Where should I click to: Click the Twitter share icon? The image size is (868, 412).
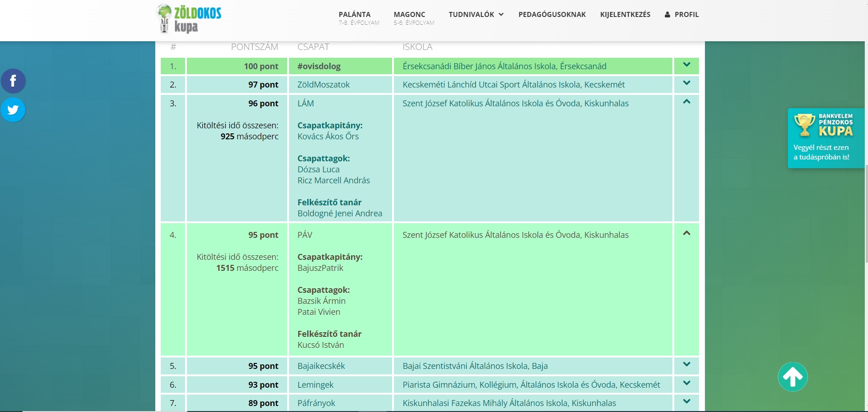pos(13,110)
